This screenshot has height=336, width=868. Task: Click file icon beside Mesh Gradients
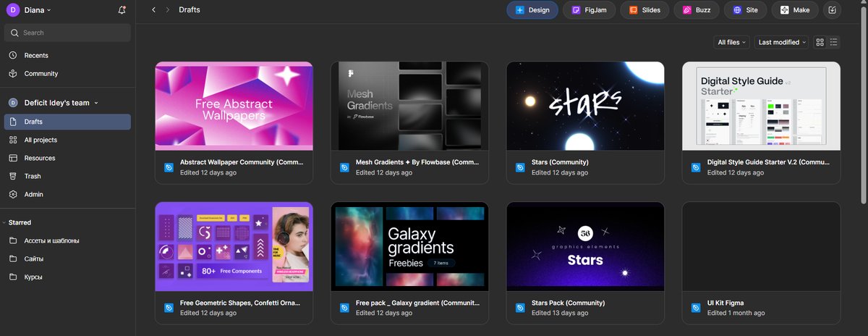(x=344, y=167)
